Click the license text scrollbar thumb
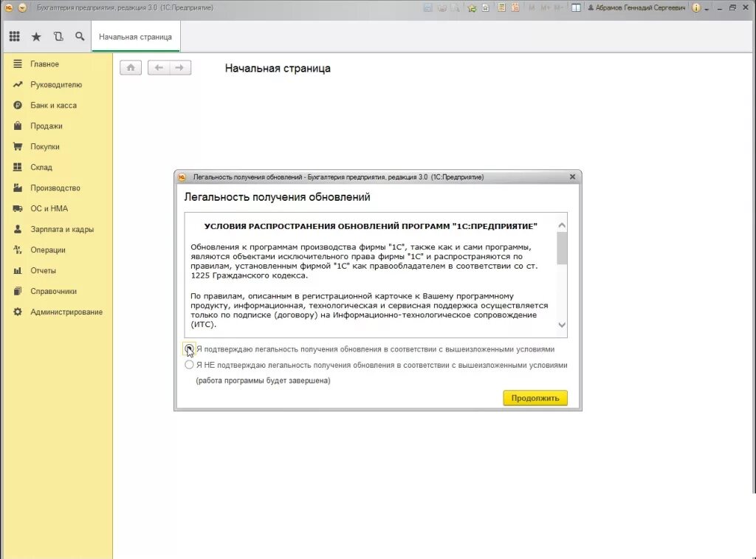This screenshot has height=559, width=756. pos(562,248)
